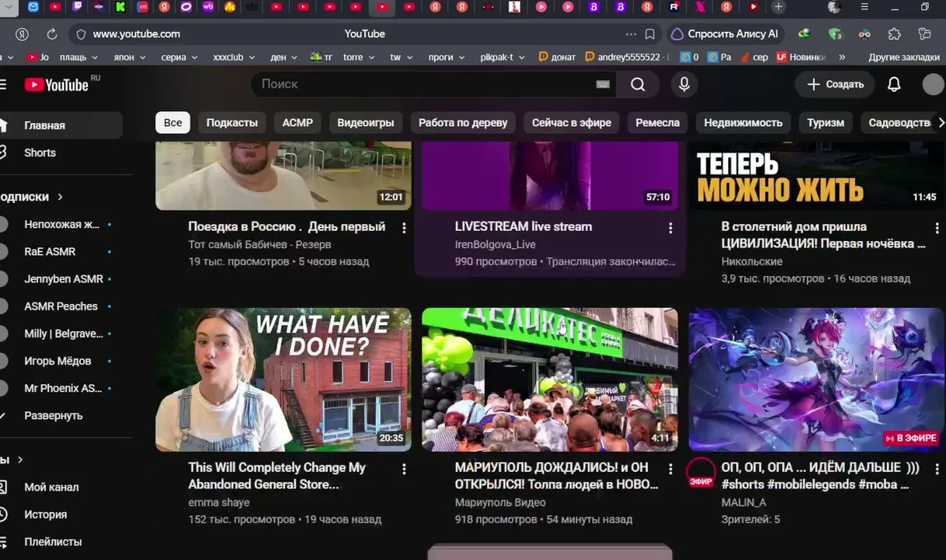Open options for 'ОП, ОП, ОПА' live video
This screenshot has width=946, height=560.
tap(937, 469)
